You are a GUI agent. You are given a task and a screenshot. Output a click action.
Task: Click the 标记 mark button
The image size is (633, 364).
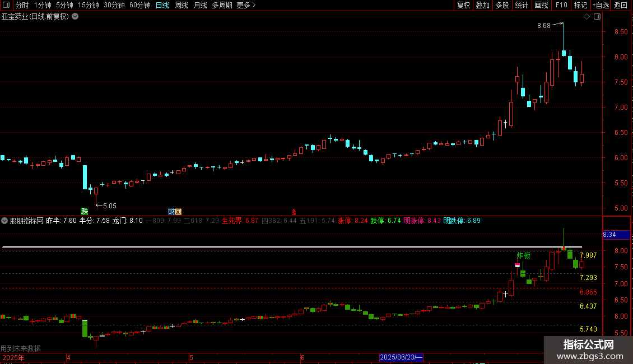580,5
